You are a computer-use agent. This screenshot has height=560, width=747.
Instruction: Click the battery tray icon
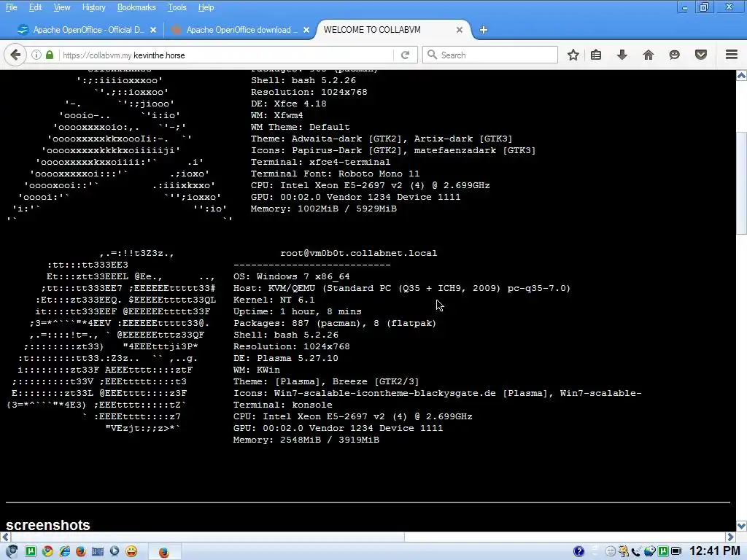pyautogui.click(x=676, y=551)
